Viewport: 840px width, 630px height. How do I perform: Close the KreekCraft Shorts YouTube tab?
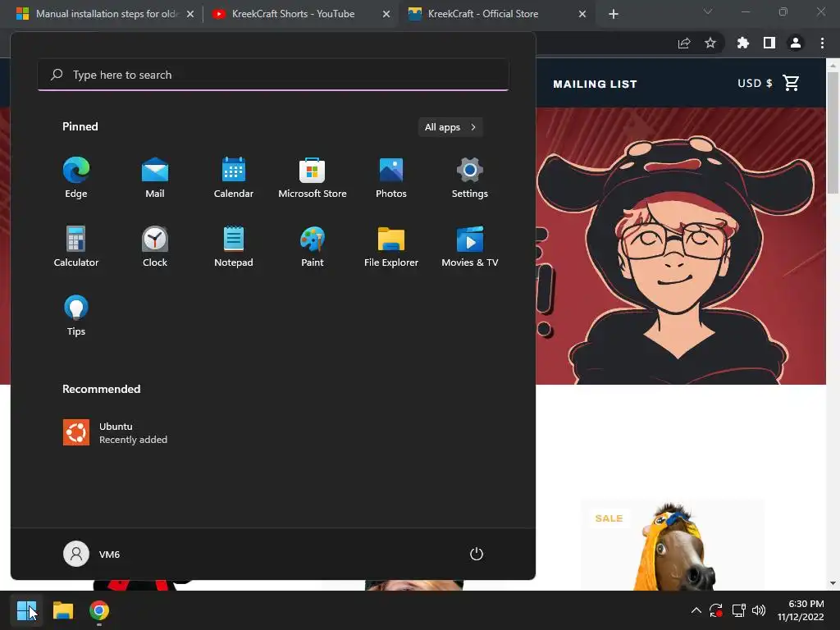click(386, 14)
